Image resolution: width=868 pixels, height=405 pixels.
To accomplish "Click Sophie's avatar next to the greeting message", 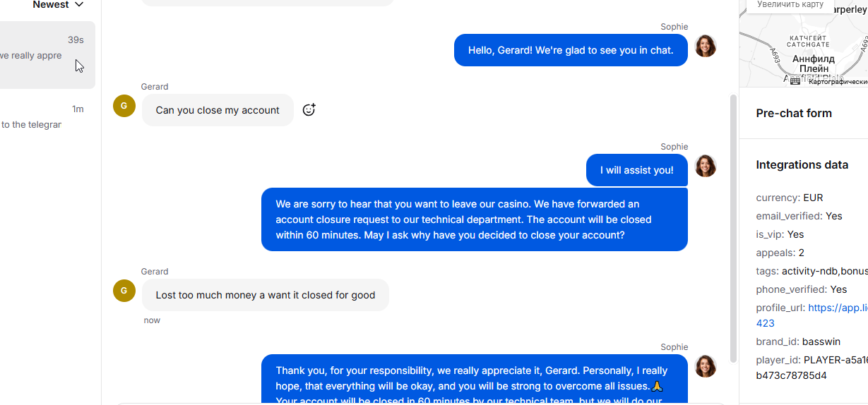I will [x=706, y=47].
